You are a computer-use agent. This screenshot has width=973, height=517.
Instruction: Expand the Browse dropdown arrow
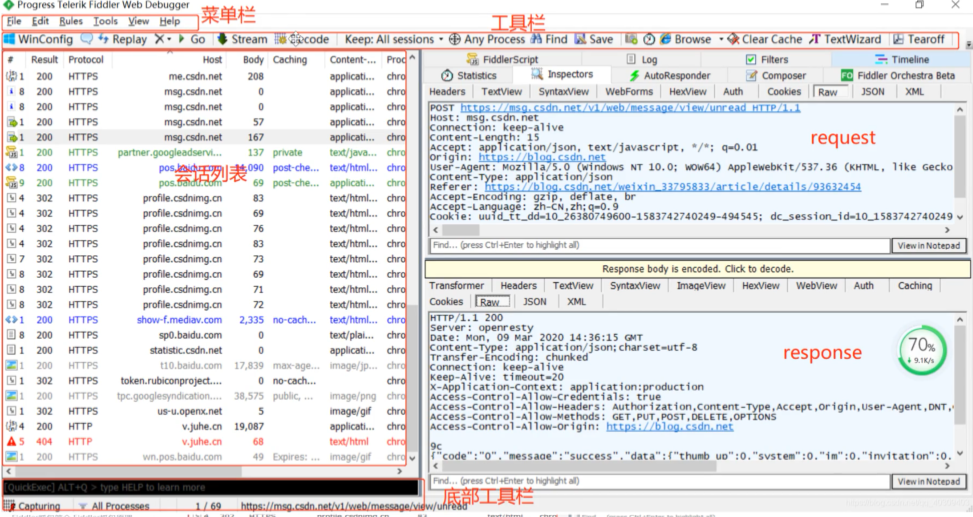[x=721, y=39]
